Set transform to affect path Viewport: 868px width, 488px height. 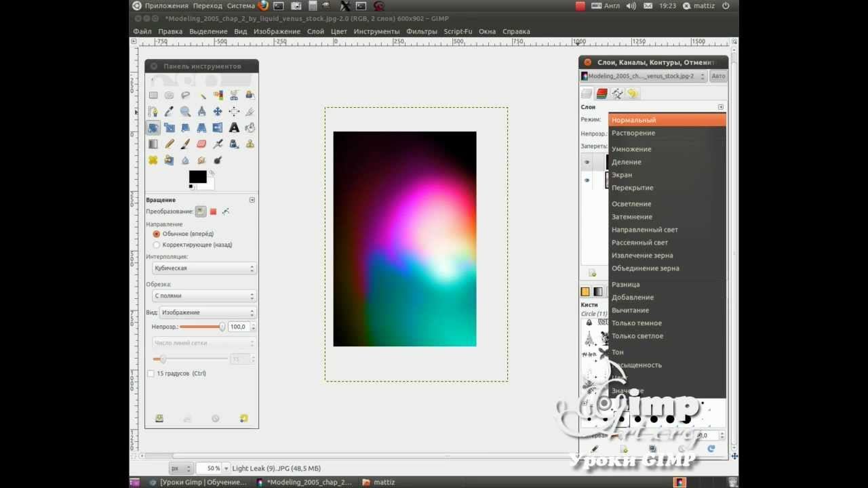tap(226, 211)
